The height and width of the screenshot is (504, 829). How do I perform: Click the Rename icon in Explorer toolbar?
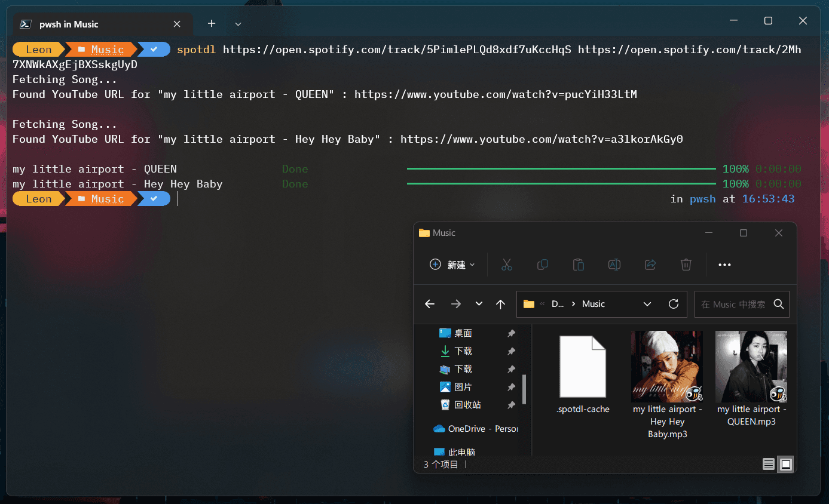(614, 265)
